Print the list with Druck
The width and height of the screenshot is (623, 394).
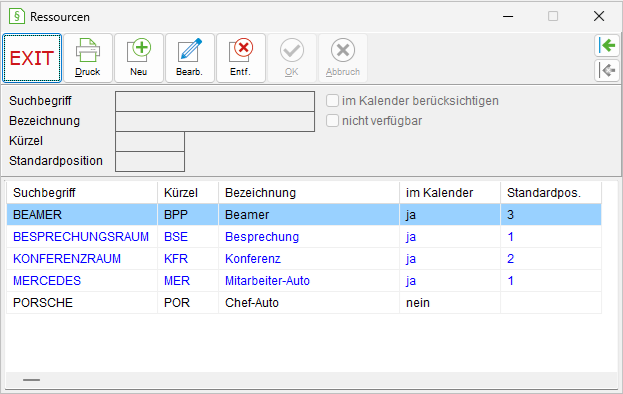click(x=88, y=58)
